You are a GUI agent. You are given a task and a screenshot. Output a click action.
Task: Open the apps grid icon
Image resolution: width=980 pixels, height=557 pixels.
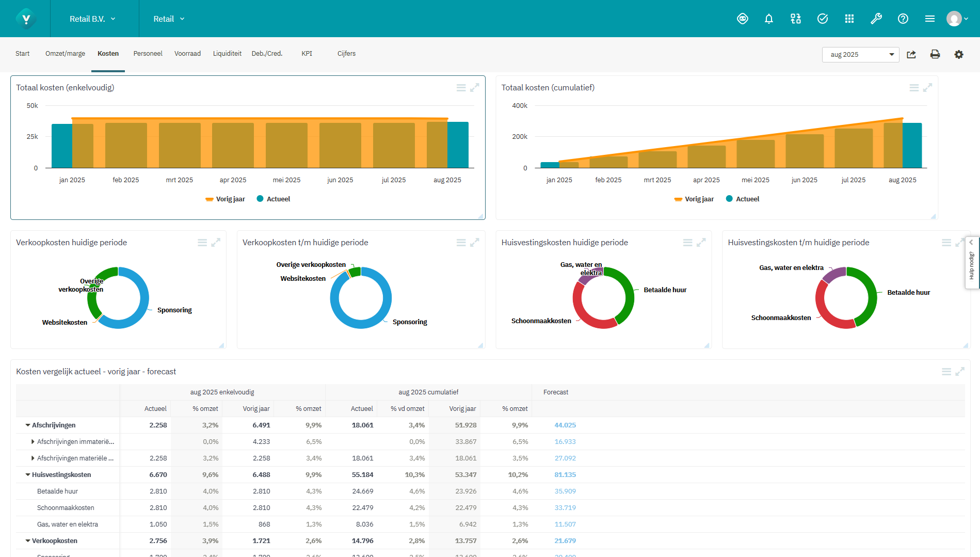click(849, 19)
